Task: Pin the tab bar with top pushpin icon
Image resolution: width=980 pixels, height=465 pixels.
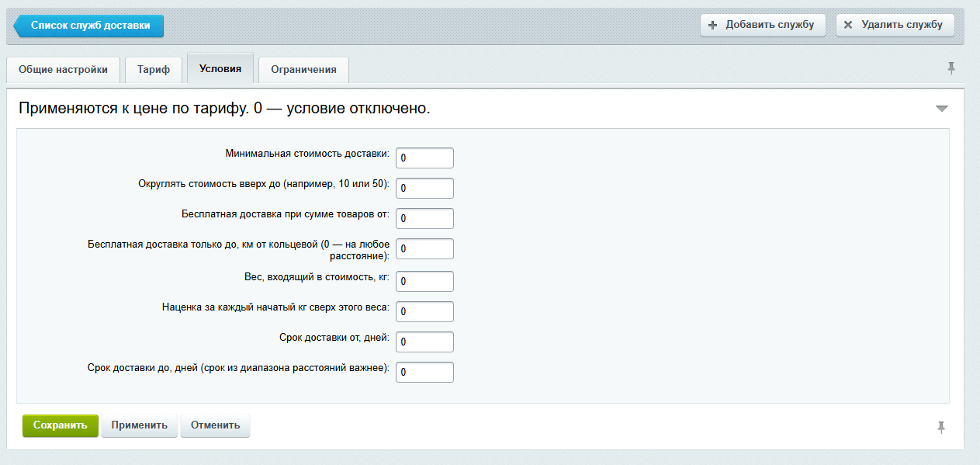Action: point(951,68)
